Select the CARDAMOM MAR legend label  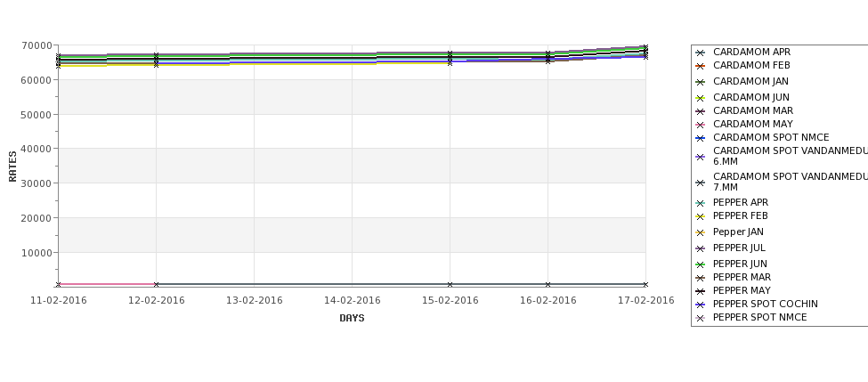pos(753,110)
